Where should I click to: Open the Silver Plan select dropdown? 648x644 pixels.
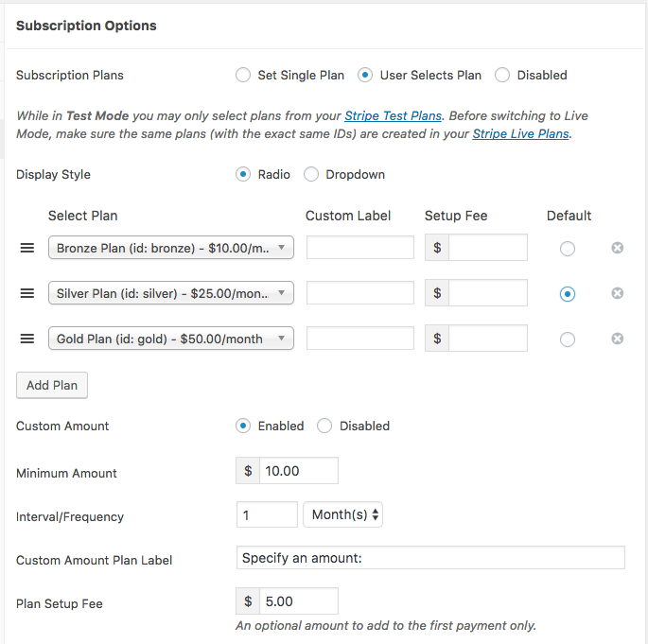[171, 293]
